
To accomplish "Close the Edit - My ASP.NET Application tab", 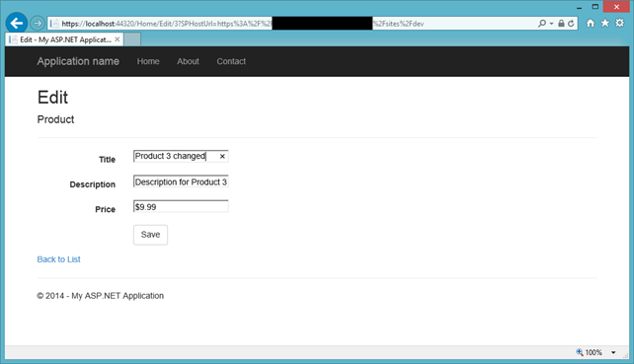I will pos(117,39).
